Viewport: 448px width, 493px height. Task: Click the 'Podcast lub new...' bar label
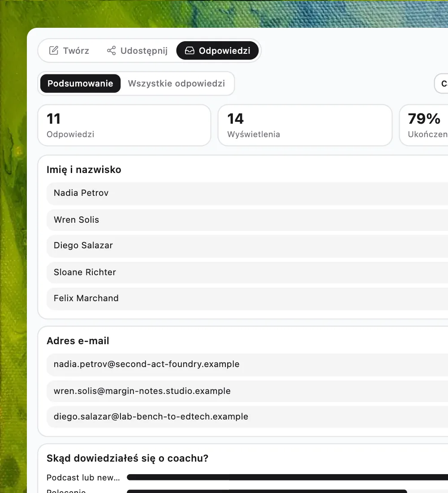point(83,478)
